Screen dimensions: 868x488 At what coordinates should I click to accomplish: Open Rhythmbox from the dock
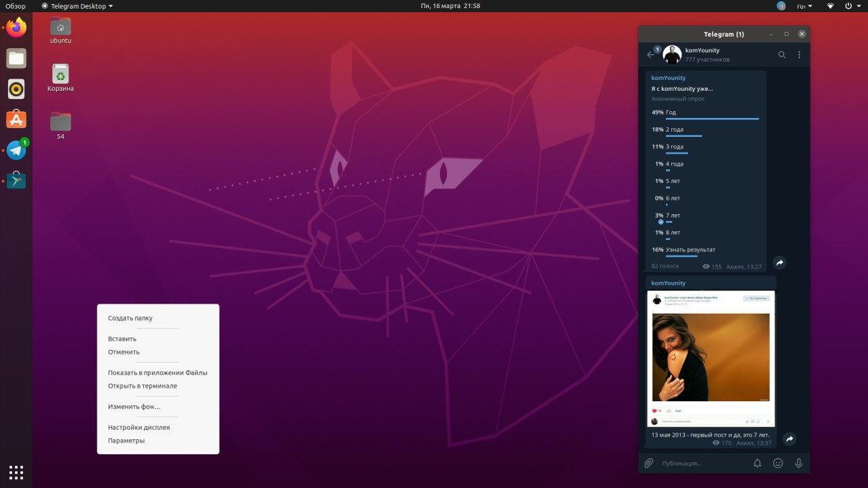(16, 89)
